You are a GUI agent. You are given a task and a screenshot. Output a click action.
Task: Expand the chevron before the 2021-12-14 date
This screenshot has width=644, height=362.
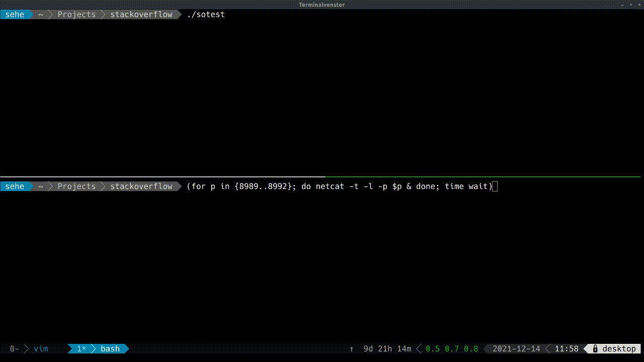point(485,348)
